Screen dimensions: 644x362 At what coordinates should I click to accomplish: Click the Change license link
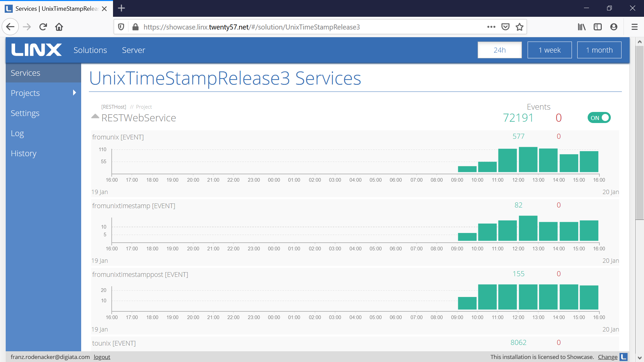607,357
